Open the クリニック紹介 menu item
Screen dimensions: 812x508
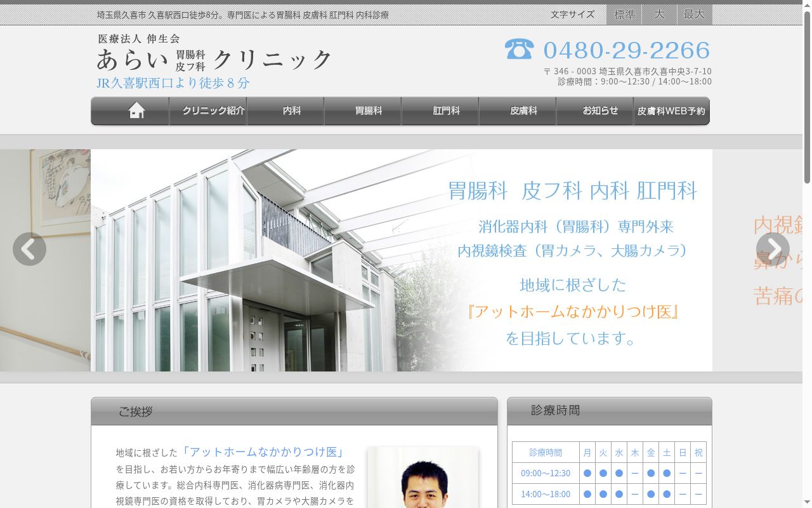click(x=208, y=110)
